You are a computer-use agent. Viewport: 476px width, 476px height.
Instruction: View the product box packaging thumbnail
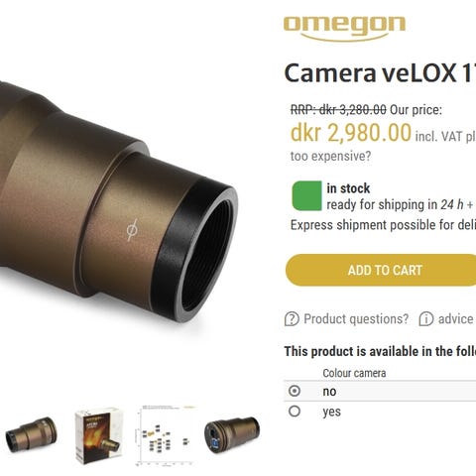[98, 435]
